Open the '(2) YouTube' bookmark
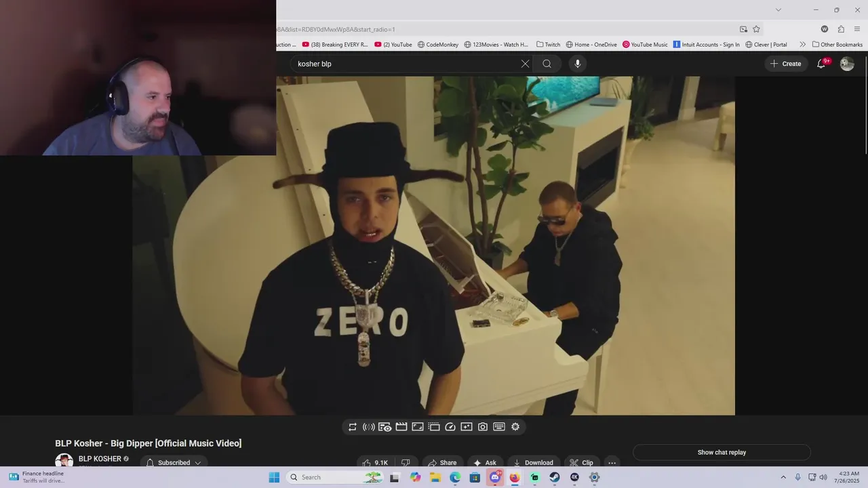868x488 pixels. click(x=393, y=45)
